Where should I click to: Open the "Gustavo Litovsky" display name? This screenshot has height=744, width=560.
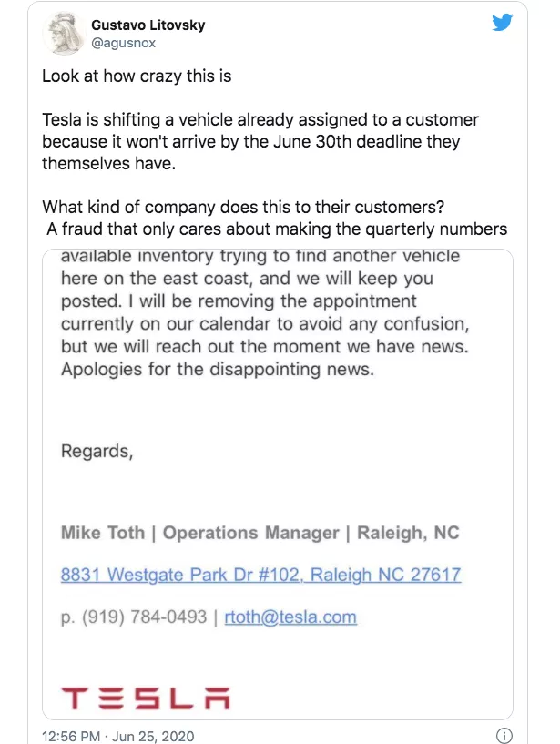pos(148,25)
